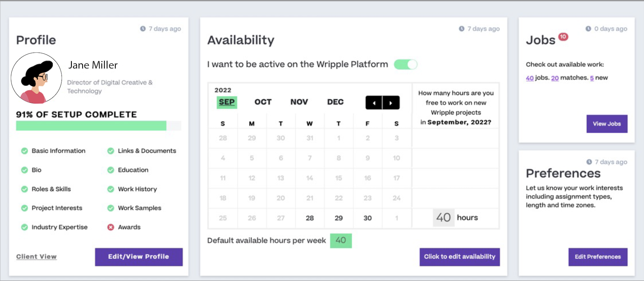Toggle the active on Wripple Platform switch
The image size is (644, 281).
406,64
